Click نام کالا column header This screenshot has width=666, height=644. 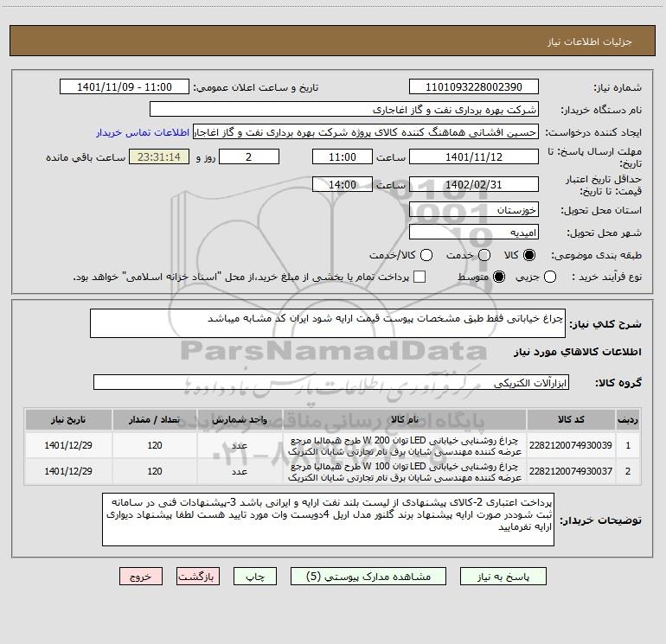405,419
